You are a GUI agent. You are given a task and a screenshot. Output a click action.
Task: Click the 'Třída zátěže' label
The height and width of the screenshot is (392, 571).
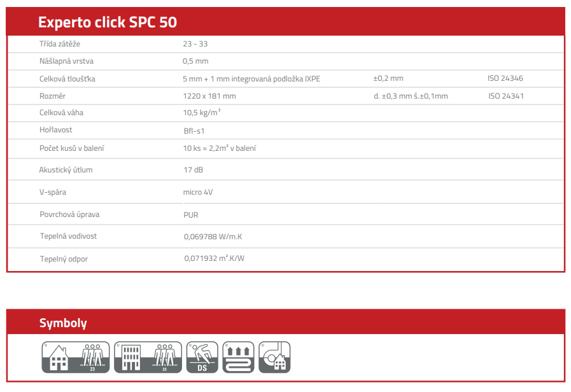[x=60, y=44]
